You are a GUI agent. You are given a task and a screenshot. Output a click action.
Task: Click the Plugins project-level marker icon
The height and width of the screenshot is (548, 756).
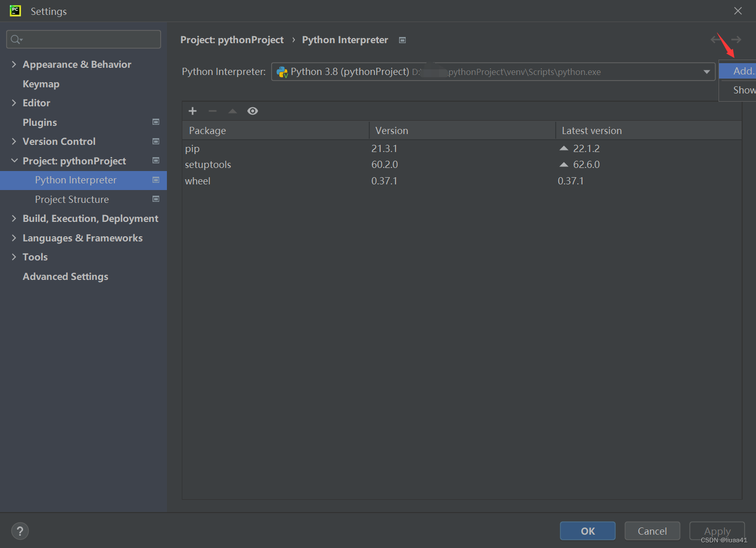click(156, 122)
